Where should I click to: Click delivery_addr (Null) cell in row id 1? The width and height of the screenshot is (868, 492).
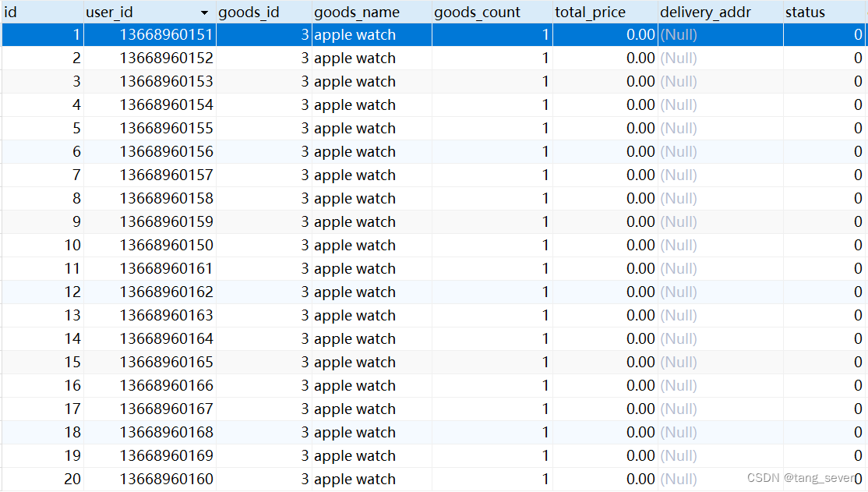tap(721, 35)
